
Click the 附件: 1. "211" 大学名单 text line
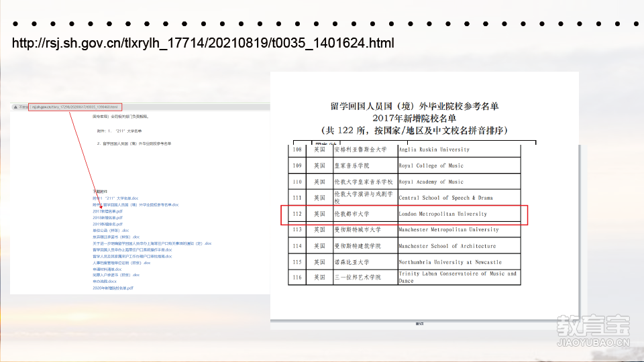119,131
